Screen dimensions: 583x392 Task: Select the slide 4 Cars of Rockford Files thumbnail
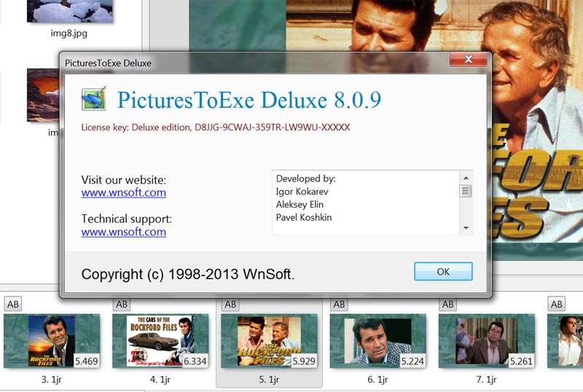(160, 341)
